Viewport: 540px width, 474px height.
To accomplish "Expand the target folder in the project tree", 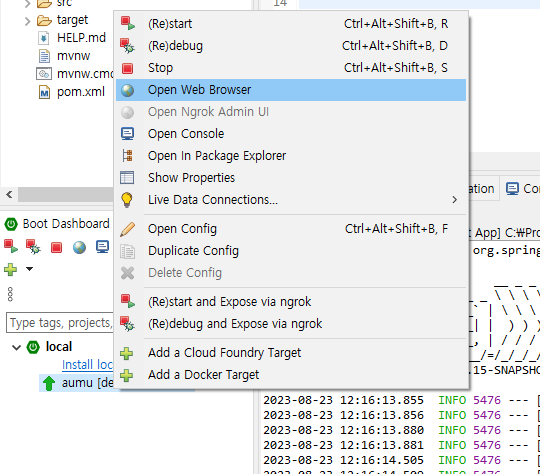I will (x=28, y=21).
